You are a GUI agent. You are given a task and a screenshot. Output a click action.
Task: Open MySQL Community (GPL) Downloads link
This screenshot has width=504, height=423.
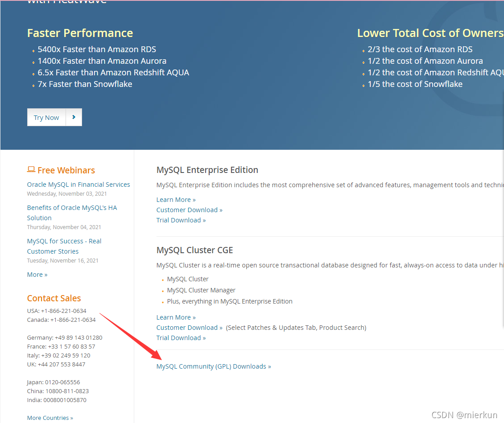pos(214,366)
